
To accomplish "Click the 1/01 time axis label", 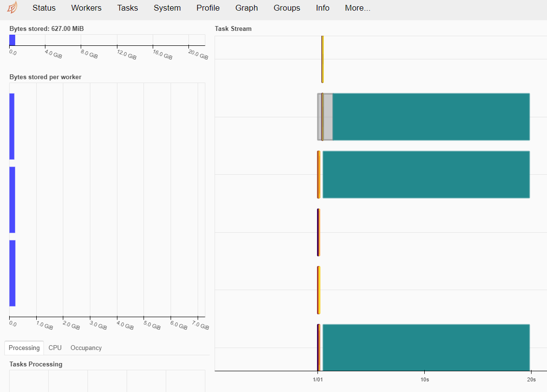I will [x=318, y=379].
